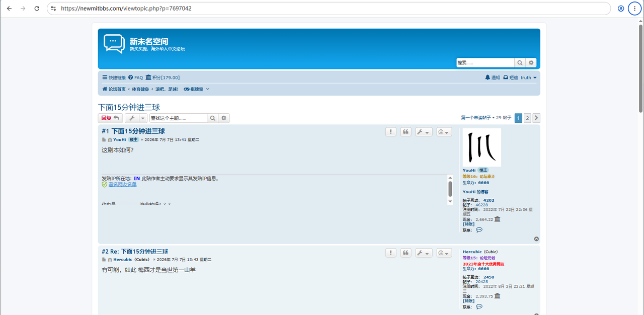This screenshot has width=644, height=315.
Task: Click the topic search magnifier button
Action: pyautogui.click(x=213, y=118)
